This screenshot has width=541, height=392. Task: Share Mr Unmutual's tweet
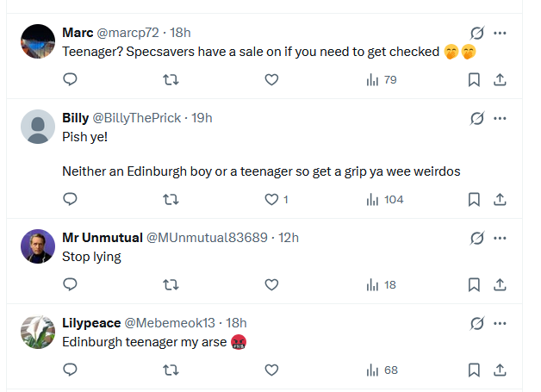pos(500,284)
